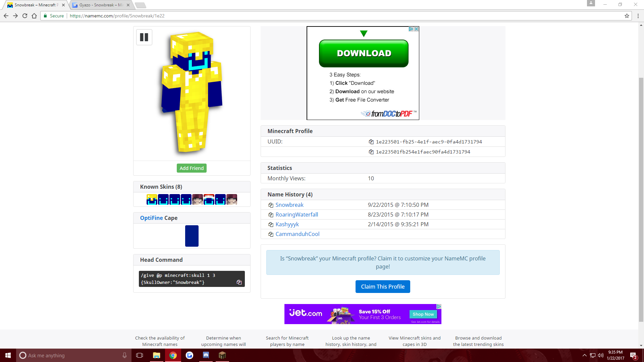This screenshot has height=362, width=644.
Task: Copy the name Kashyyyk
Action: click(271, 225)
